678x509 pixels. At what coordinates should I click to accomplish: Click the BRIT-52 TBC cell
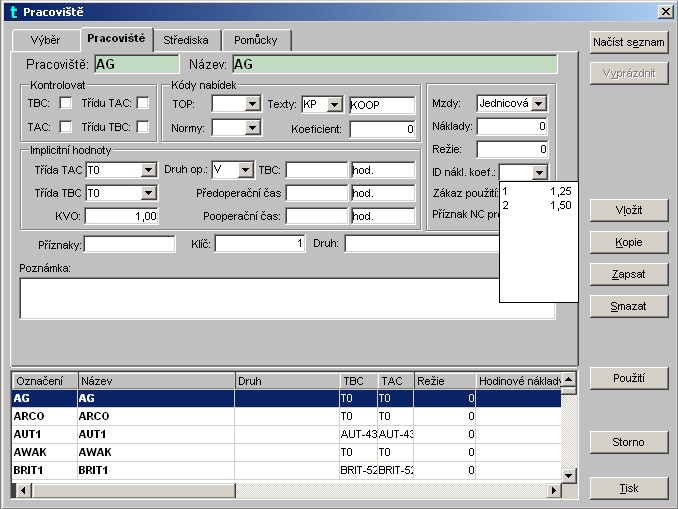click(x=358, y=470)
